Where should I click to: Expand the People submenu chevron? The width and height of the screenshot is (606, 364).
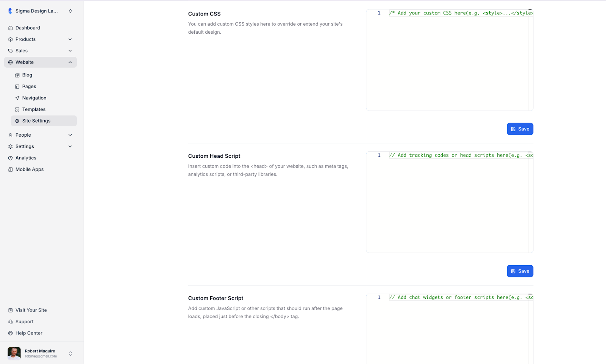(x=70, y=135)
